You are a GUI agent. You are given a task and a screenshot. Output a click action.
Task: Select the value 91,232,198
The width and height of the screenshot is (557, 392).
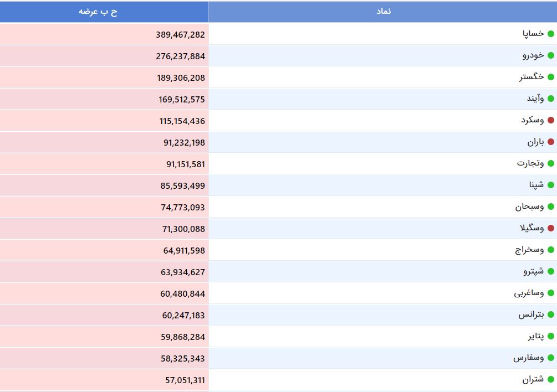tap(185, 143)
